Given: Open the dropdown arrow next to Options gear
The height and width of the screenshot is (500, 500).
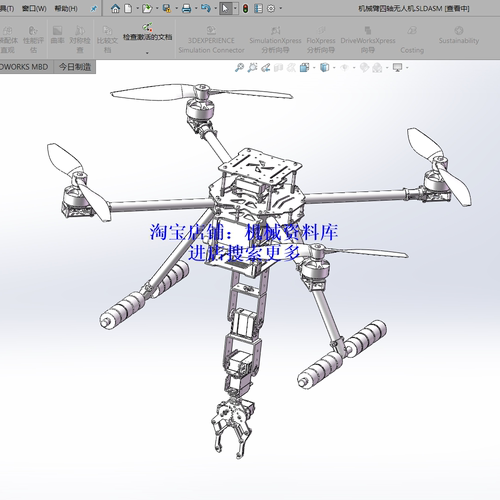Looking at the screenshot, I should click(281, 9).
